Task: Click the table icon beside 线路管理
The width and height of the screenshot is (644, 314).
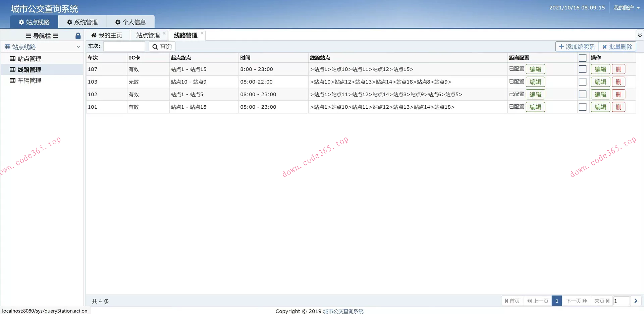Action: [13, 69]
